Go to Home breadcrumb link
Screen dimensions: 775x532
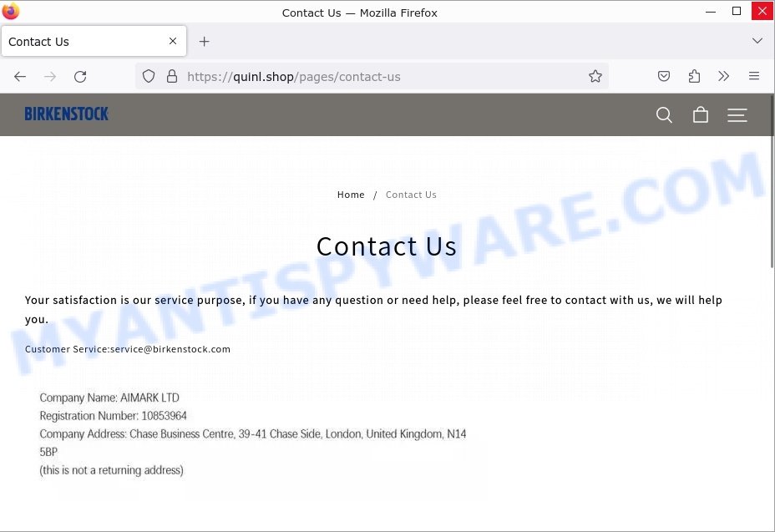click(x=351, y=195)
